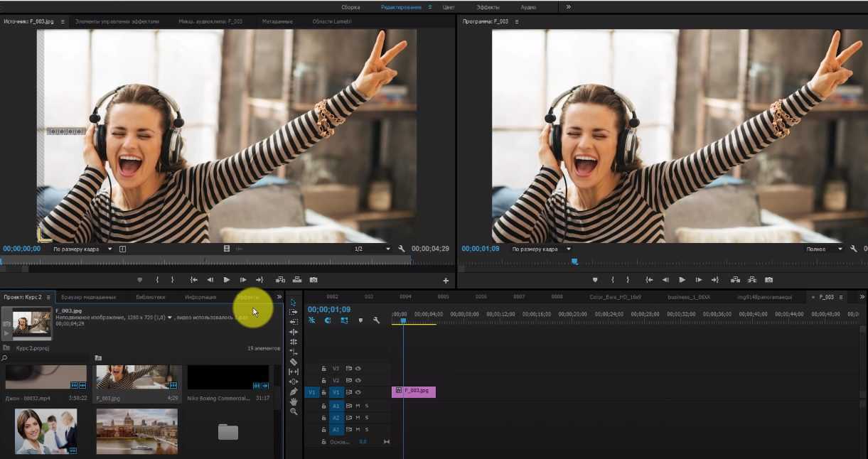The width and height of the screenshot is (868, 459).
Task: Click the Insert button in Source monitor
Action: click(280, 280)
